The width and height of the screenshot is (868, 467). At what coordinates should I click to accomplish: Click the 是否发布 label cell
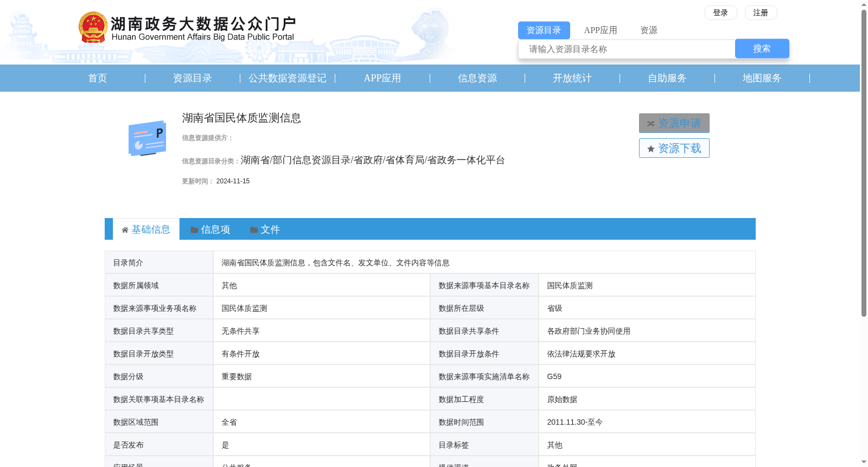159,445
